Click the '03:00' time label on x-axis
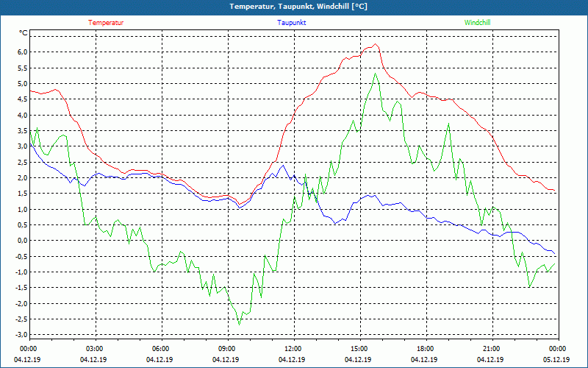This screenshot has height=368, width=588. (96, 349)
